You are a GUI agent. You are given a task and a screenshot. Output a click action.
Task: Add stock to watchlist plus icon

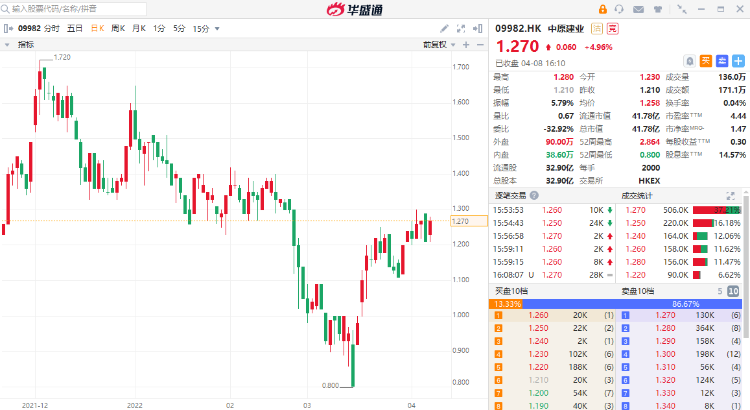[739, 61]
